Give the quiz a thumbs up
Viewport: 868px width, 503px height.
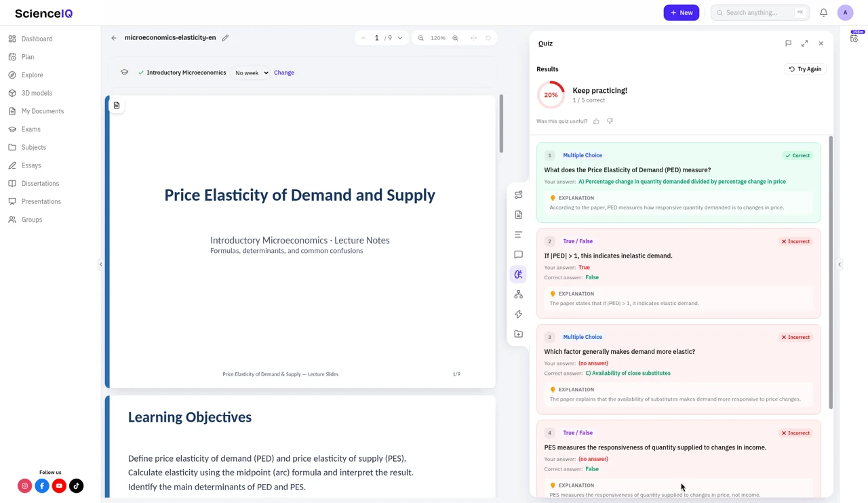pos(596,121)
